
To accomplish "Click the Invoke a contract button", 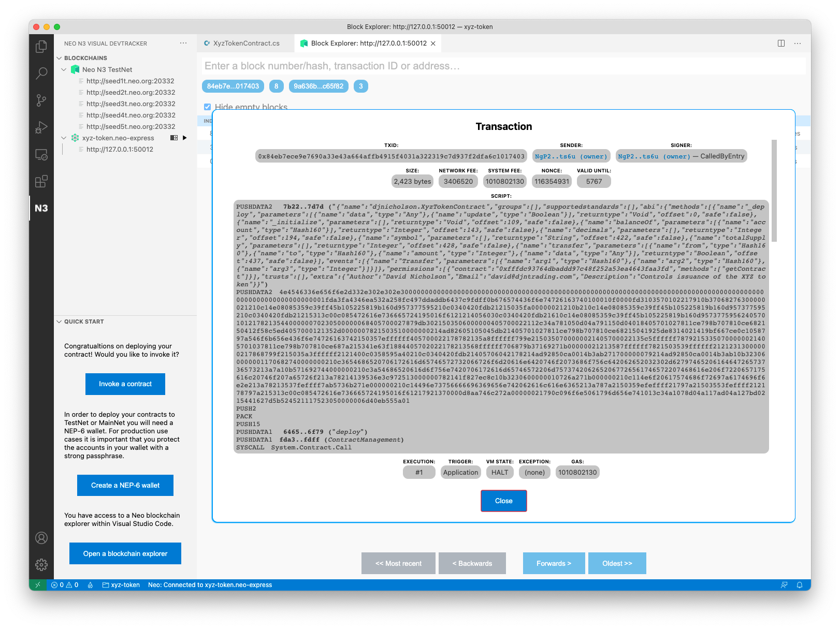I will (x=125, y=384).
